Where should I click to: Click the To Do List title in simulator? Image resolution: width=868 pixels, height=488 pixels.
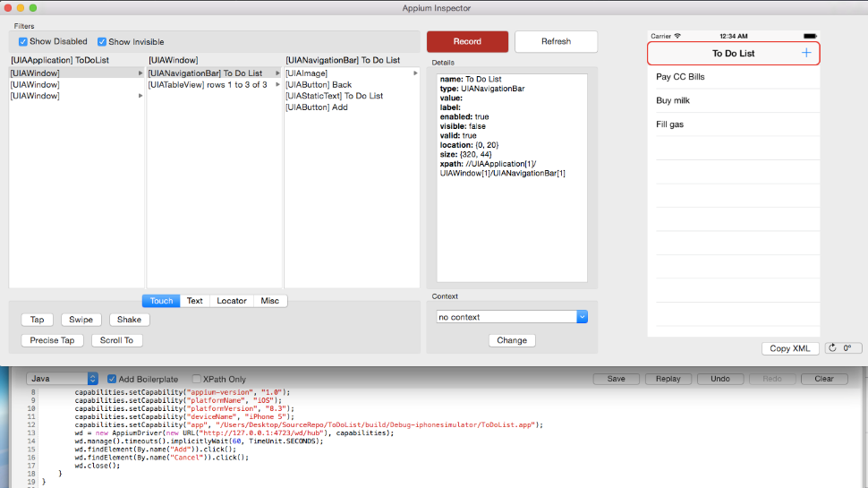(733, 53)
